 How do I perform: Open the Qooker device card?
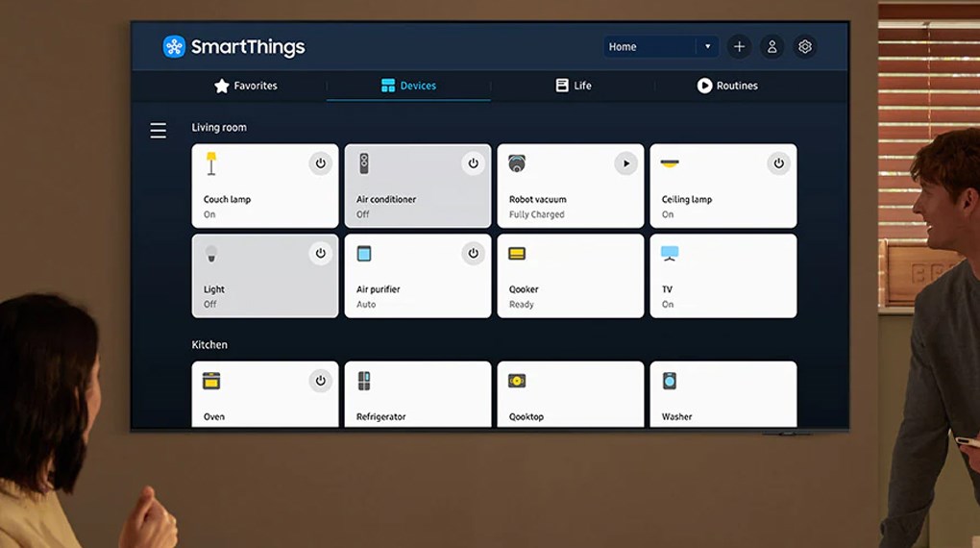tap(570, 276)
